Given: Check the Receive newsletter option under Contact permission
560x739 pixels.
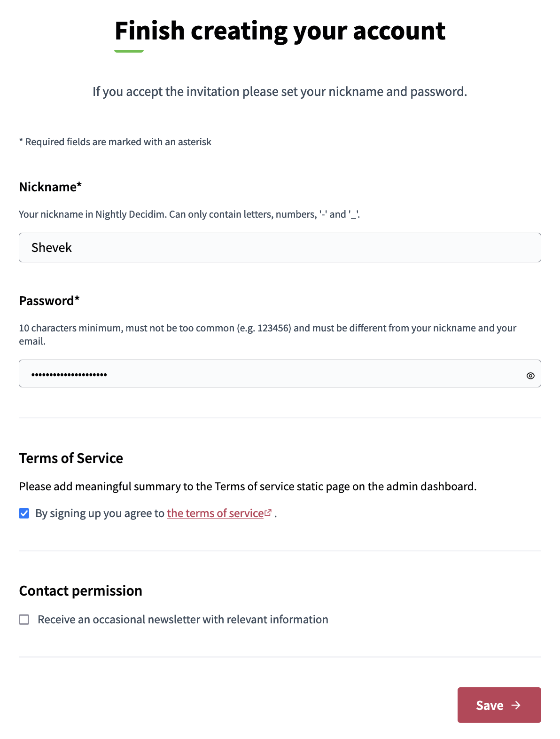Looking at the screenshot, I should (x=24, y=620).
